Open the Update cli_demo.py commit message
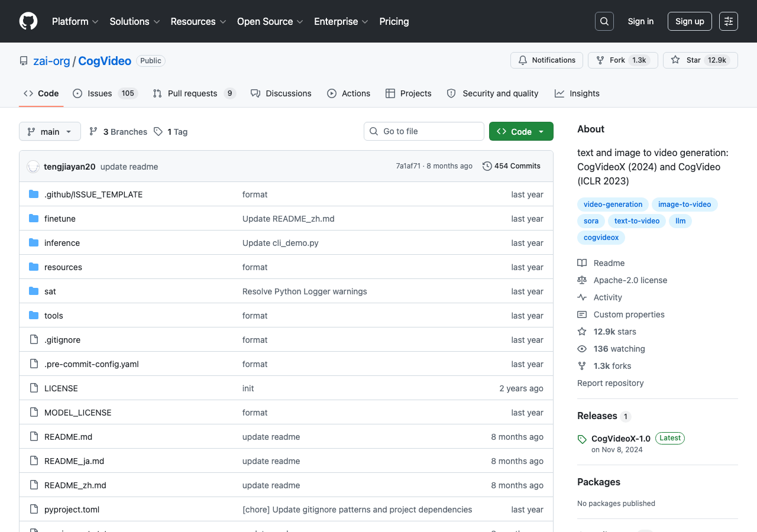The height and width of the screenshot is (532, 757). 280,243
